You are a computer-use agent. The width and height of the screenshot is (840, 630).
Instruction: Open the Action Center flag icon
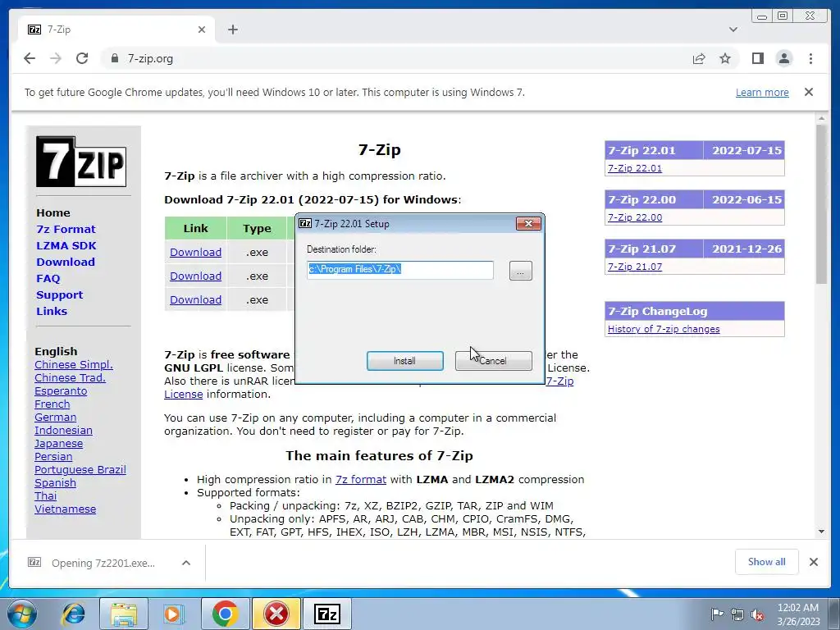click(717, 614)
